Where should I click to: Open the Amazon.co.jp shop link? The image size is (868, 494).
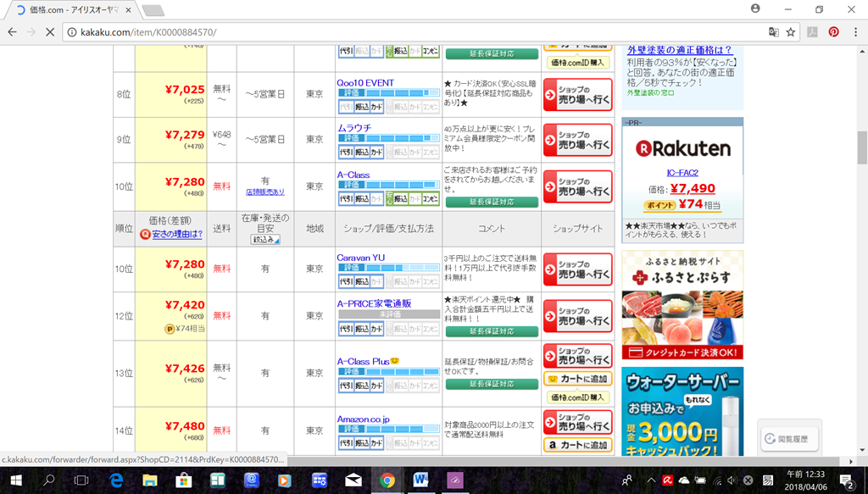[x=363, y=419]
